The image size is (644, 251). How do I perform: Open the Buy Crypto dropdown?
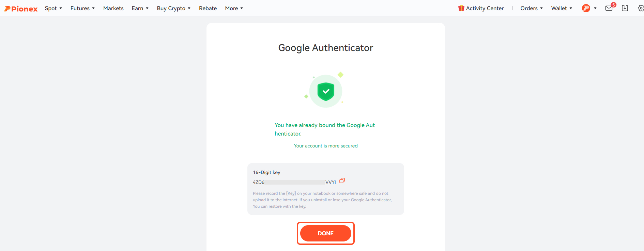[173, 8]
